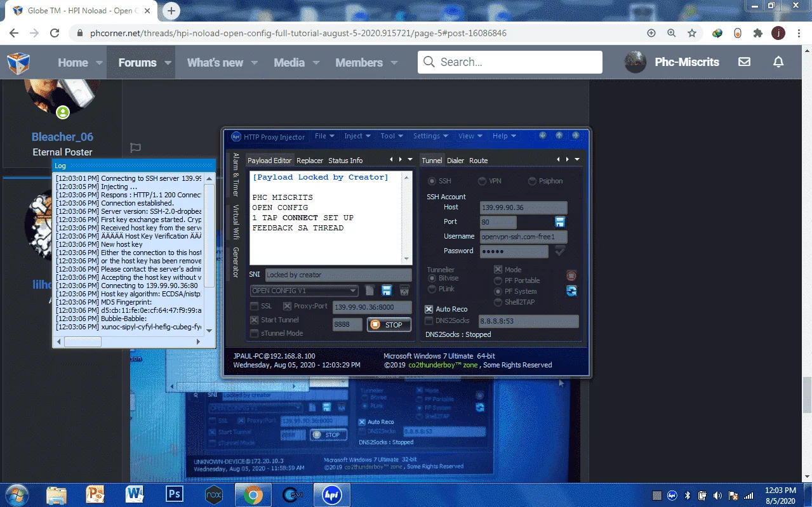Open Microsoft Word from the taskbar
Screen dimensions: 812x507
135,494
